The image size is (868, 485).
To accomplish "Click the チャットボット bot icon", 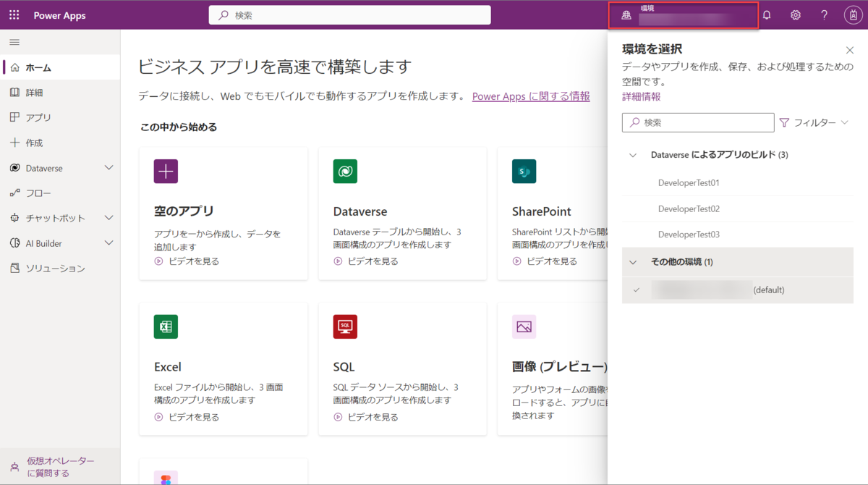I will 14,218.
